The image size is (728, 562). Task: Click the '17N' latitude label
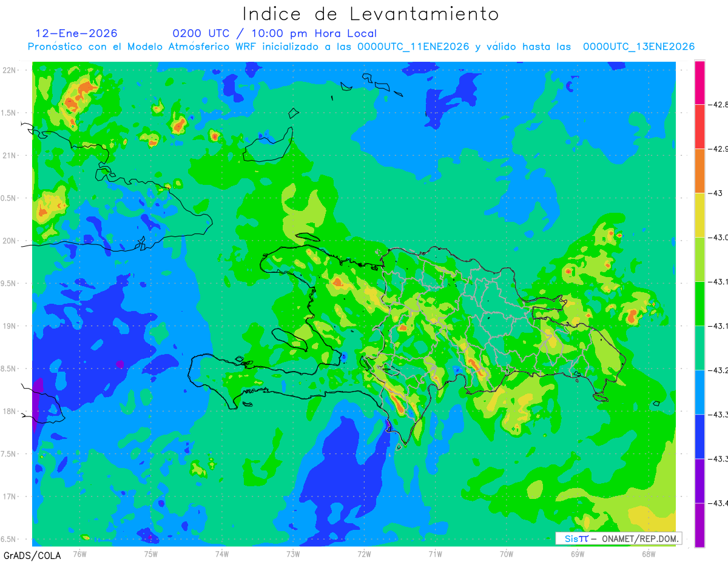point(10,497)
